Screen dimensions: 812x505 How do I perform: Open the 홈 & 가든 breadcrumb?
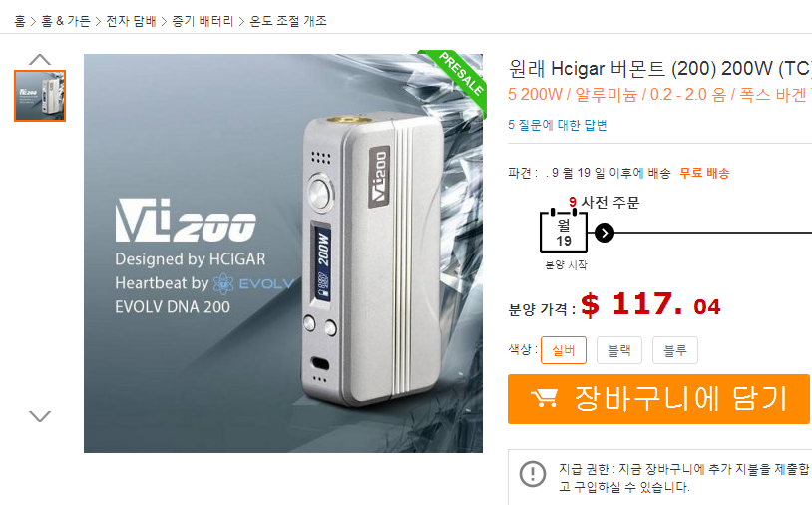(x=66, y=21)
